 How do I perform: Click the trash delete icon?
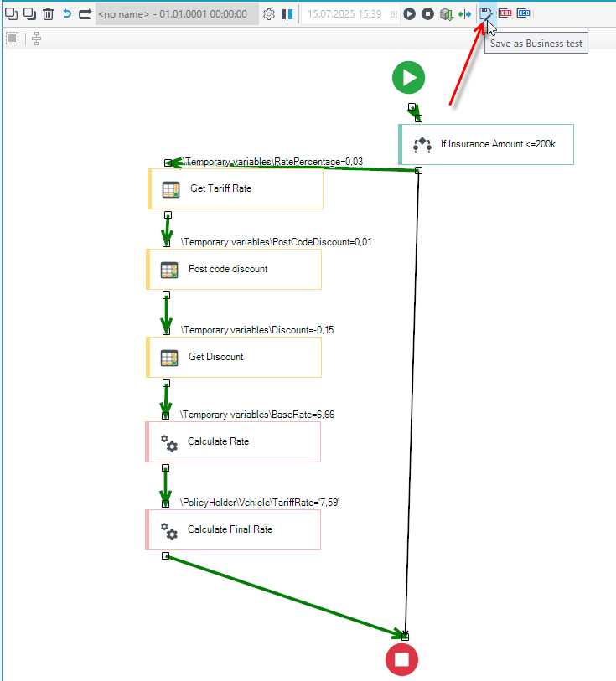pyautogui.click(x=49, y=14)
